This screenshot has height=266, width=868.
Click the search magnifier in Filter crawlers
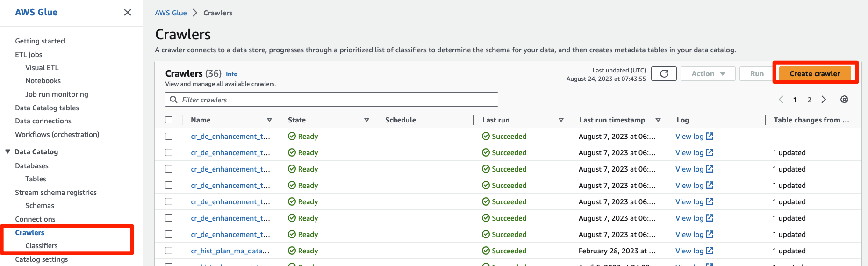(173, 100)
